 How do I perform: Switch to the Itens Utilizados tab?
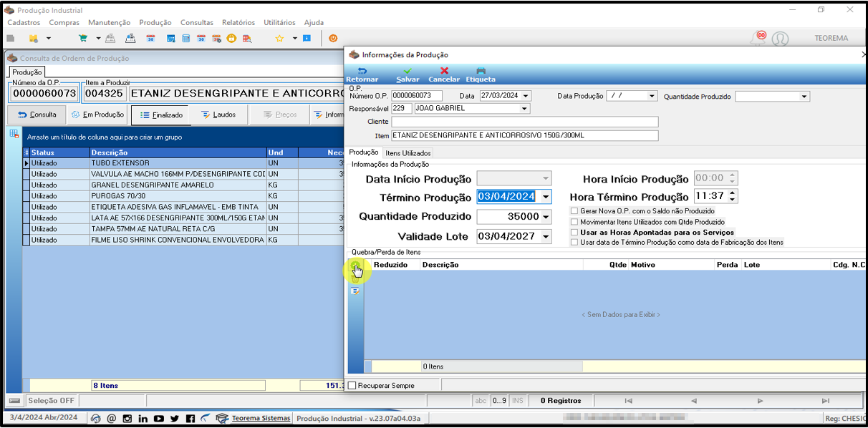408,152
